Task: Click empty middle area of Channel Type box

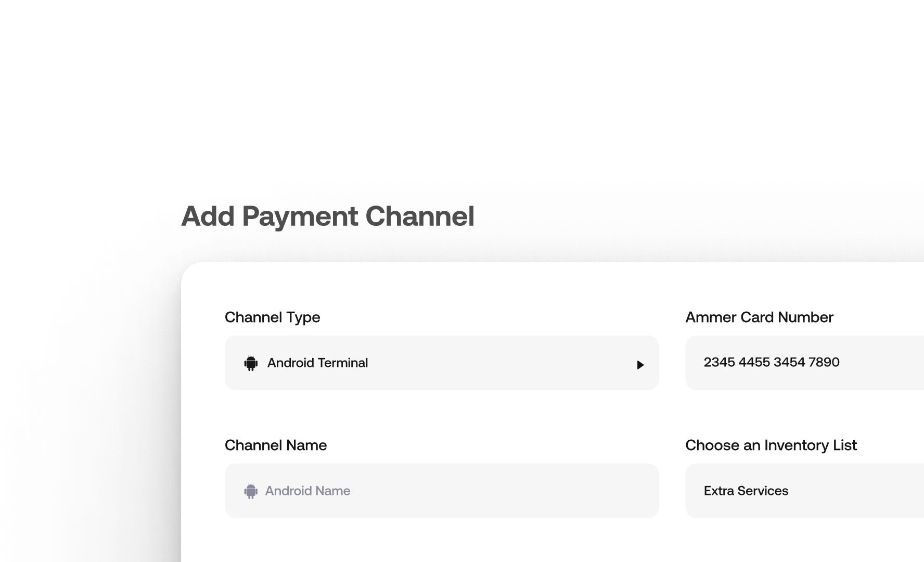Action: pyautogui.click(x=494, y=363)
